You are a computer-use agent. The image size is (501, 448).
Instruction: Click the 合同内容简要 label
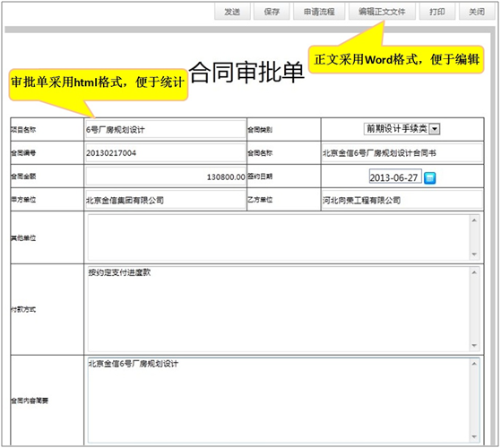30,401
